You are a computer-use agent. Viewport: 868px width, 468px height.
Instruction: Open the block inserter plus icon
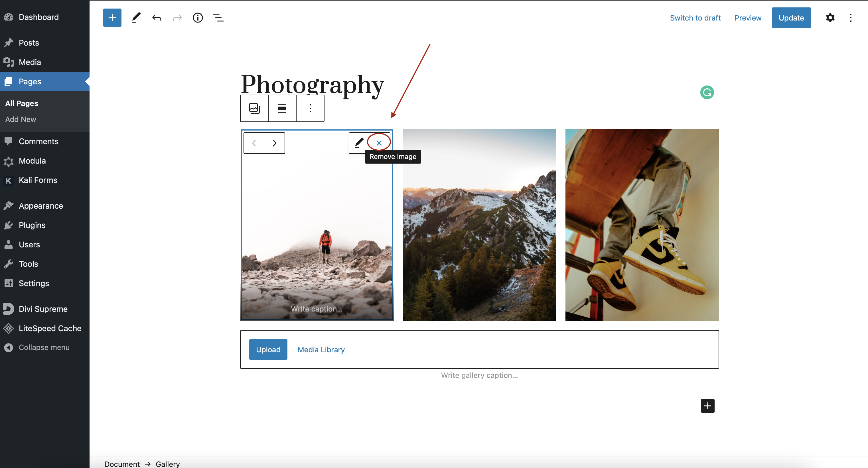[x=112, y=17]
